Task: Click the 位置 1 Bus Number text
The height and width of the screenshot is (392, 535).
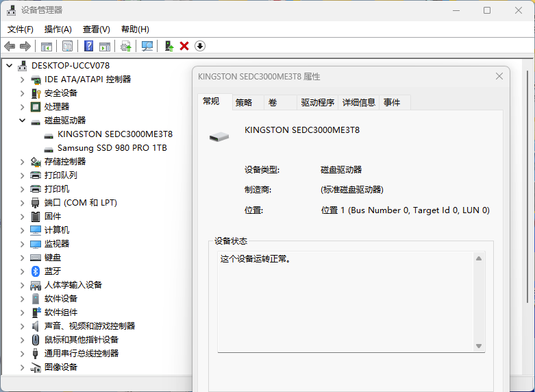Action: pos(406,210)
